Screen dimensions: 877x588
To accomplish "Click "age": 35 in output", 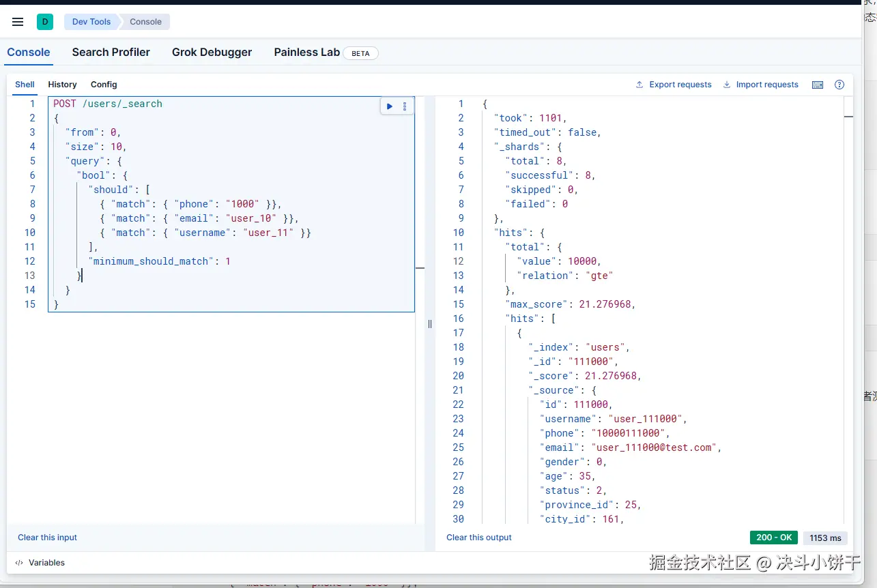I will (x=567, y=476).
